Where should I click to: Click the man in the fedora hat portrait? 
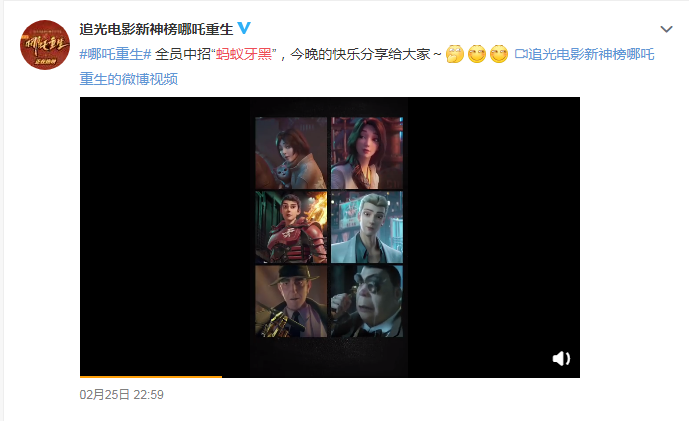(291, 301)
